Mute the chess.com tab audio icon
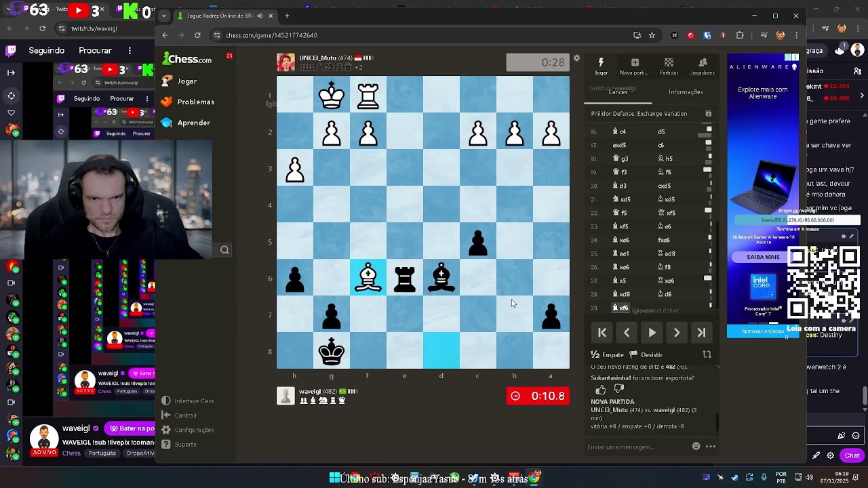The width and height of the screenshot is (868, 488). (x=260, y=16)
